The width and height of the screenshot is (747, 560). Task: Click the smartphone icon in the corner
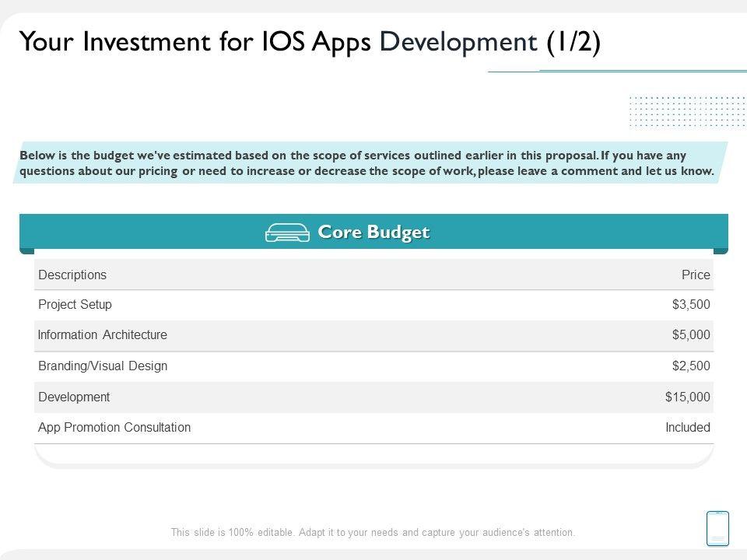click(717, 529)
